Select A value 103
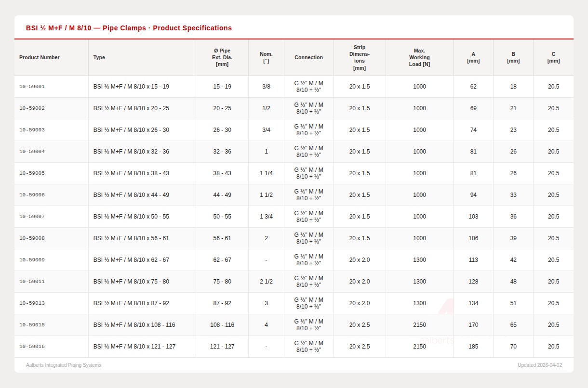The image size is (588, 388). pyautogui.click(x=473, y=217)
